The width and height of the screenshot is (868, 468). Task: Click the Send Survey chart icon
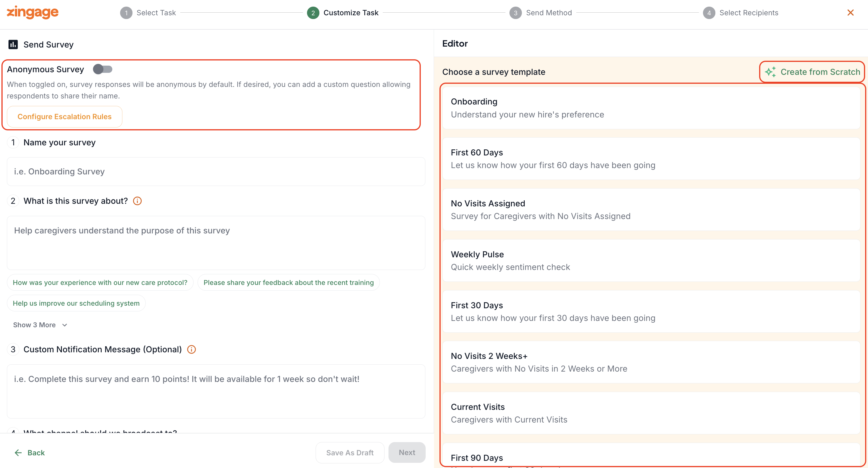tap(13, 44)
